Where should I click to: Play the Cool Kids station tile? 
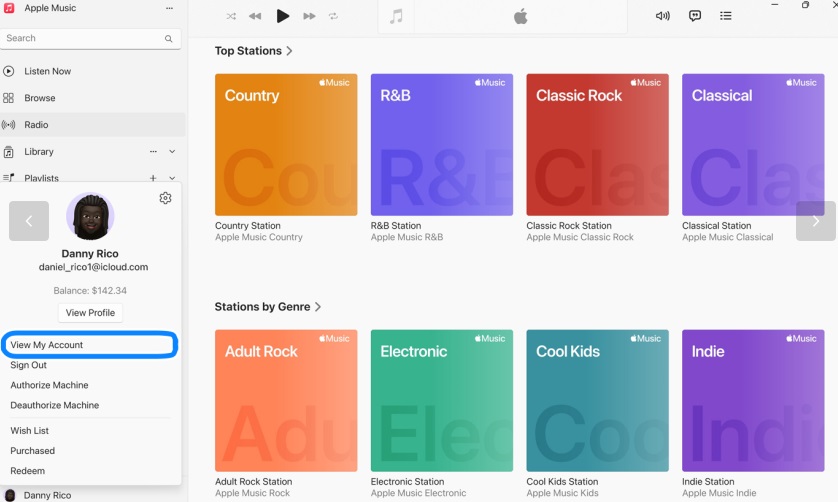click(x=598, y=401)
